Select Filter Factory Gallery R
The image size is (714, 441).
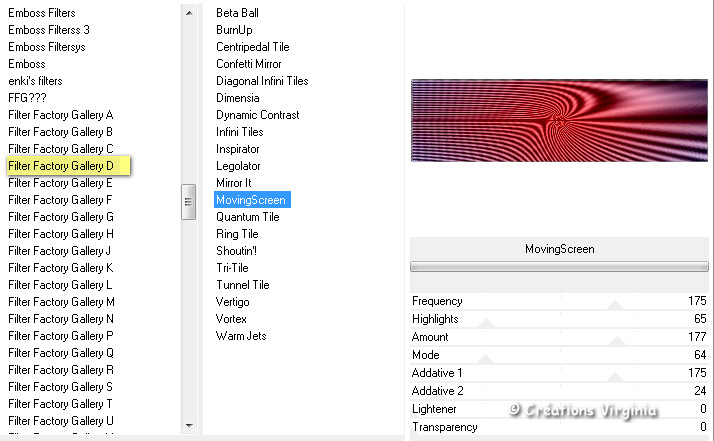click(x=61, y=369)
